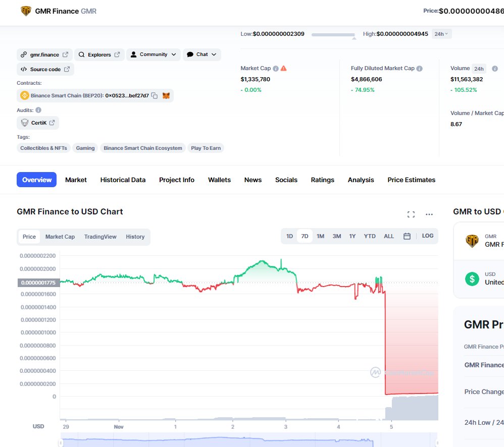Click the 0.0000001775 price label on chart axis
504x447 pixels.
point(38,283)
